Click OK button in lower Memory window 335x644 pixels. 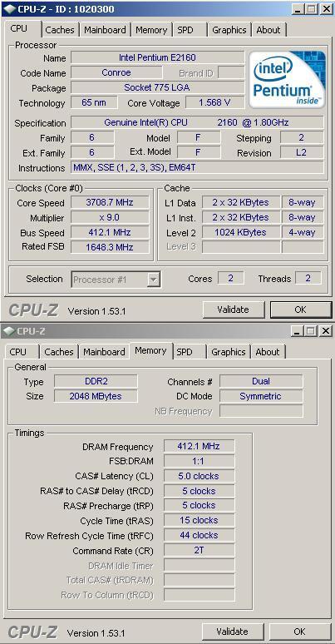[300, 632]
